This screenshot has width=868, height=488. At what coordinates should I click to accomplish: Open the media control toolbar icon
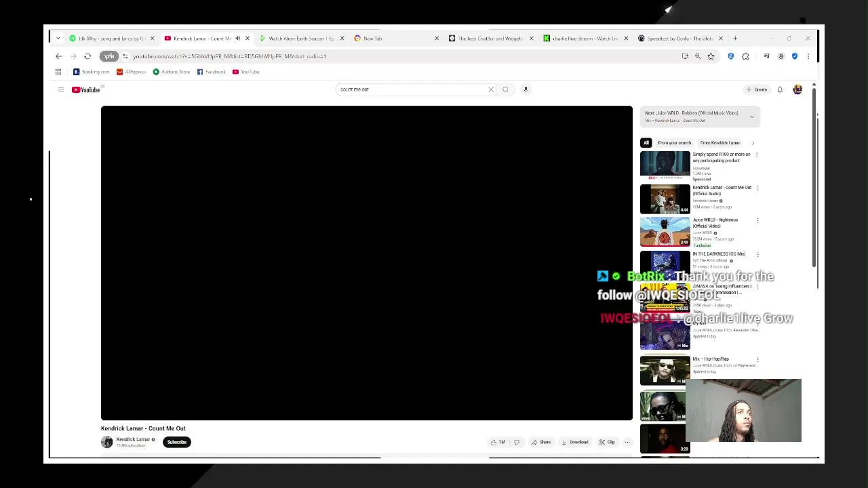tap(767, 56)
